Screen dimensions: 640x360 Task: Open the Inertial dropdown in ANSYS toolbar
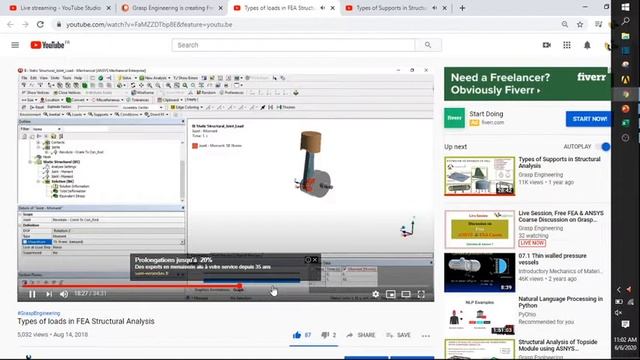pos(53,115)
